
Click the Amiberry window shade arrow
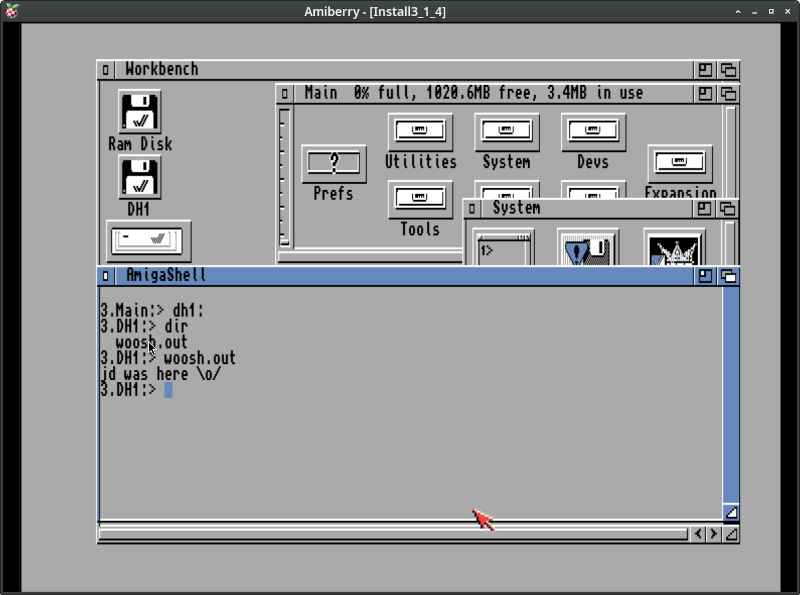click(x=738, y=11)
